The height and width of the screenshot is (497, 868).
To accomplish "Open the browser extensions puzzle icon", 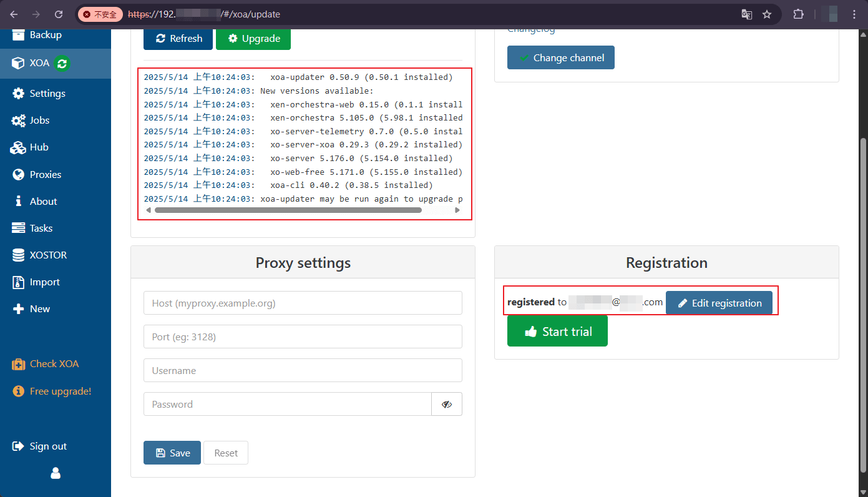I will pos(798,14).
